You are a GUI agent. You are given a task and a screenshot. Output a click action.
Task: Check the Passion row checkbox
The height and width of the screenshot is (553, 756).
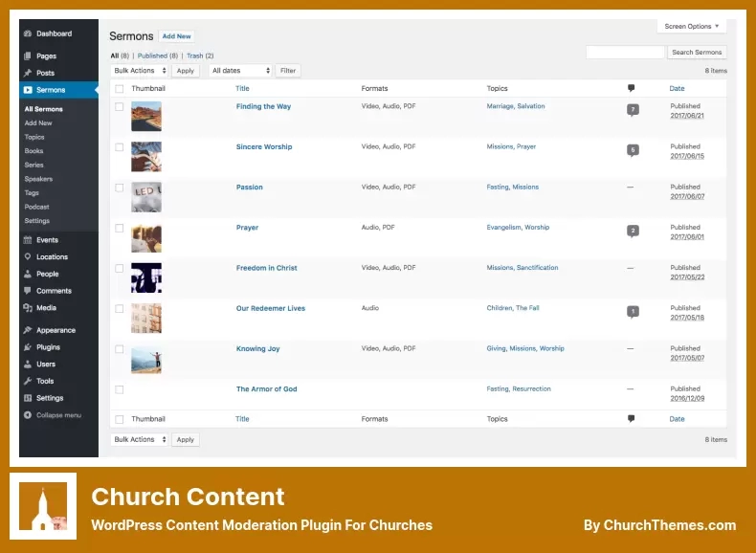(x=119, y=188)
